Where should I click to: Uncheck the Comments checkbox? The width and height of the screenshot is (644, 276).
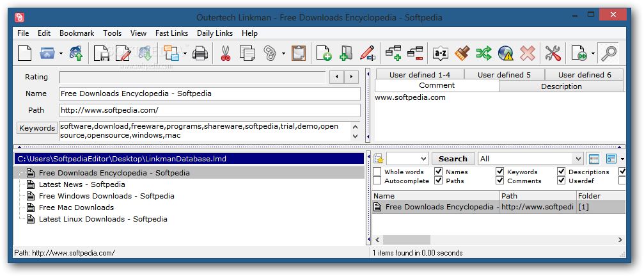pos(500,181)
